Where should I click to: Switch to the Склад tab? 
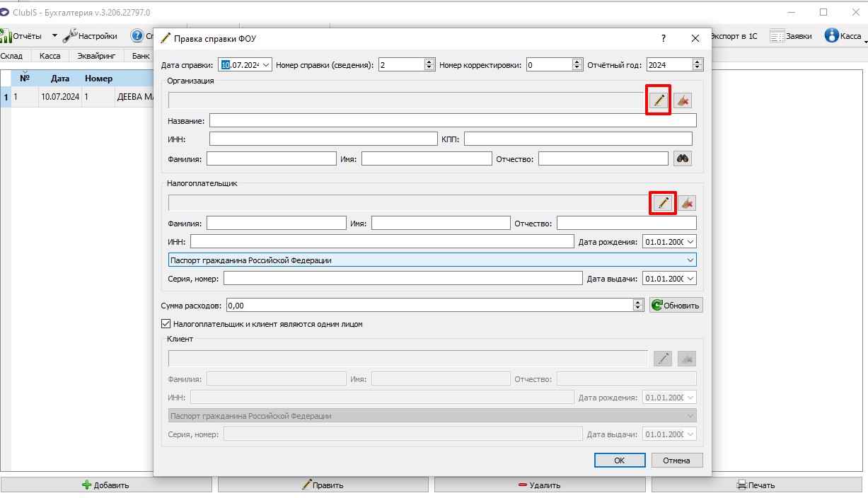coord(12,56)
